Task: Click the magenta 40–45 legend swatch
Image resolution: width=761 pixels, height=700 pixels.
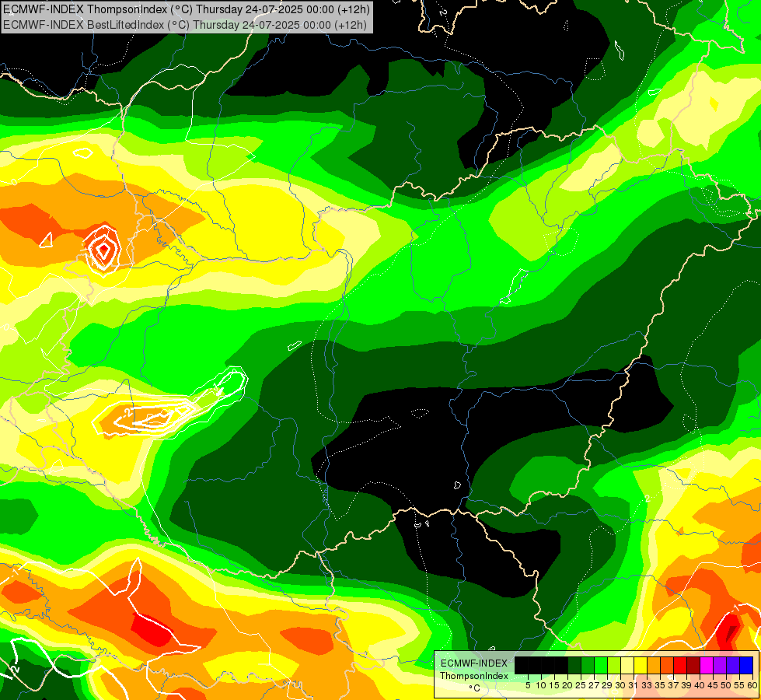Action: coord(707,666)
